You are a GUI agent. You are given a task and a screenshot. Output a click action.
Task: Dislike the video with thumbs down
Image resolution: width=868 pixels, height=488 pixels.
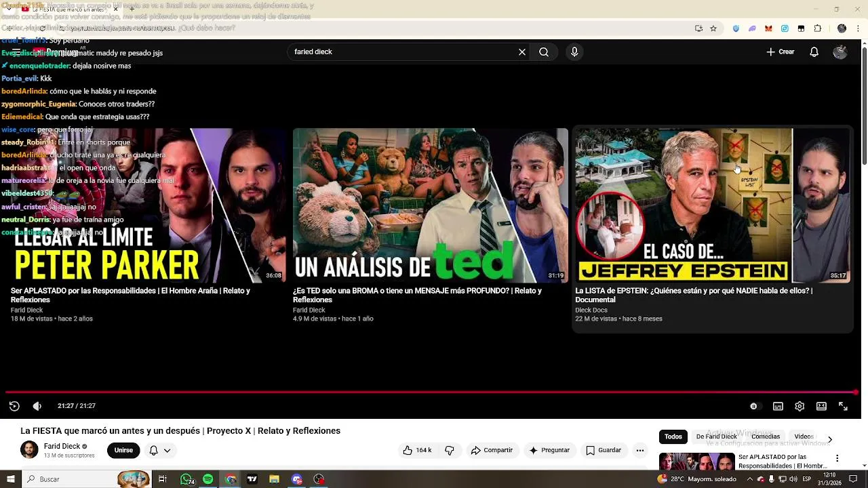tap(449, 450)
